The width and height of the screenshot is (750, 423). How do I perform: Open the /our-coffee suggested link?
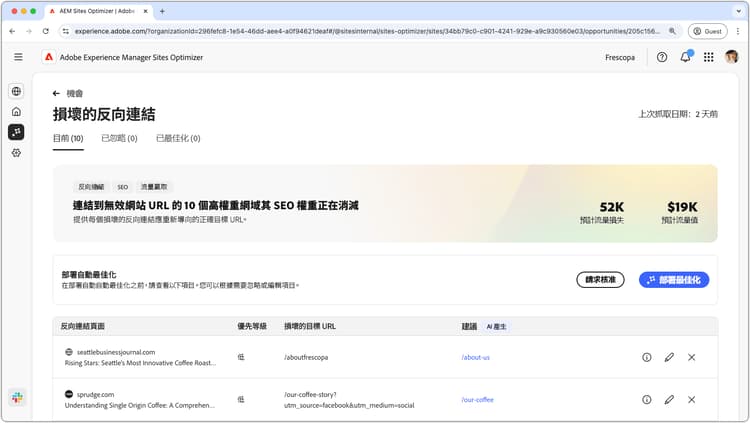(477, 400)
